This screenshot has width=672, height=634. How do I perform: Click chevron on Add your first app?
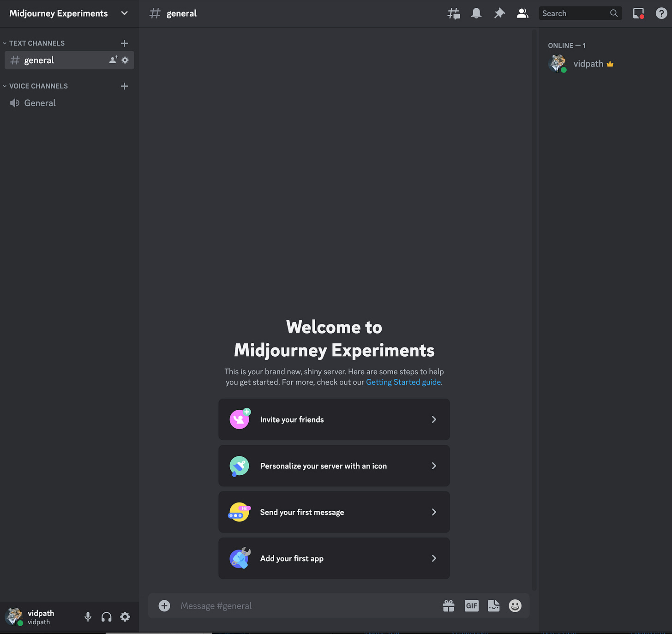434,558
